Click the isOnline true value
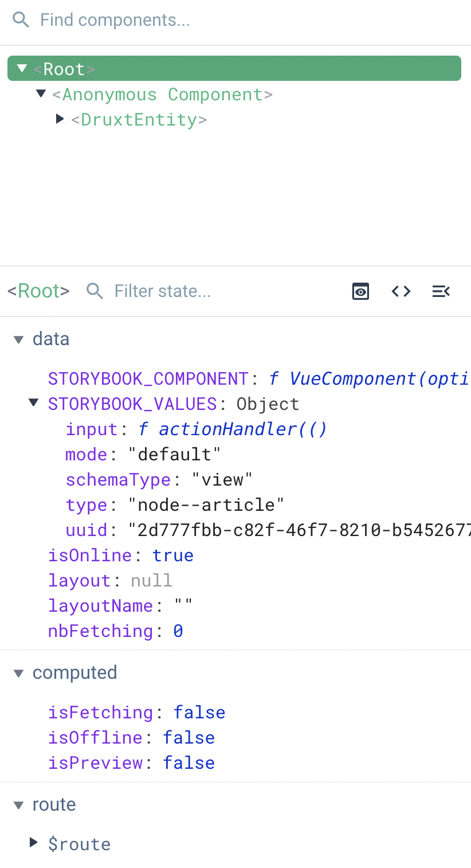This screenshot has width=471, height=868. [x=173, y=555]
